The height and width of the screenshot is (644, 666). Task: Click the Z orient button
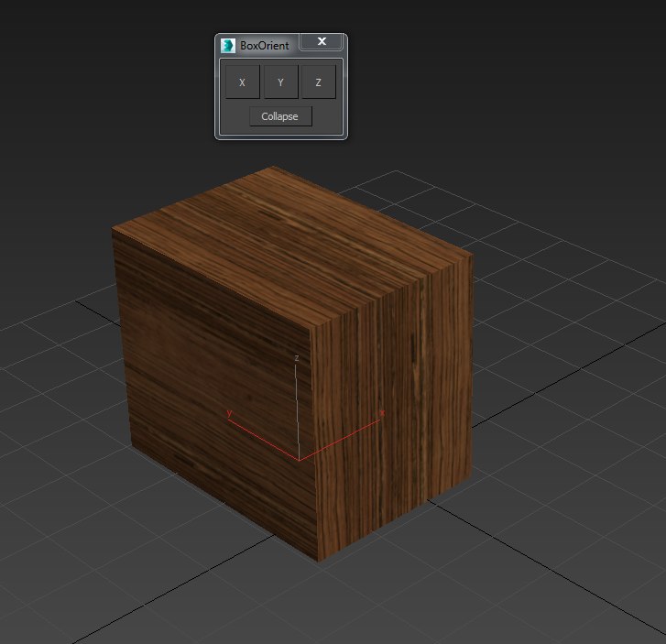319,82
